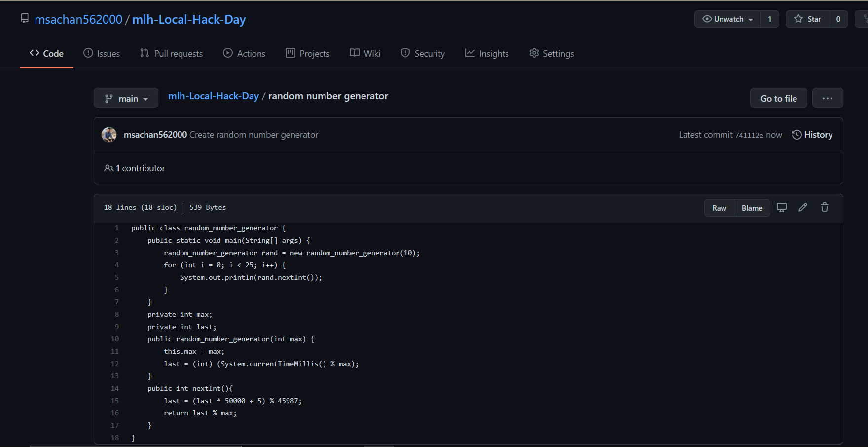This screenshot has height=447, width=868.
Task: View file commit History
Action: point(812,135)
